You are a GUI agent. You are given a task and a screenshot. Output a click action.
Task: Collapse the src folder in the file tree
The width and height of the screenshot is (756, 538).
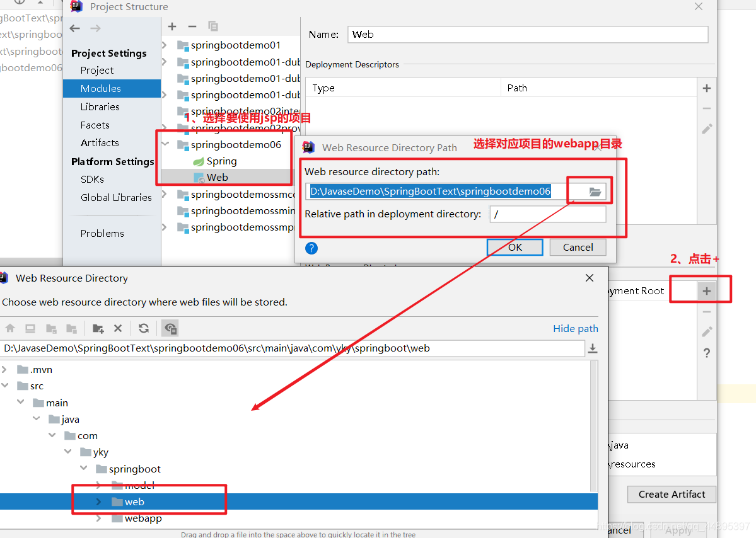5,386
